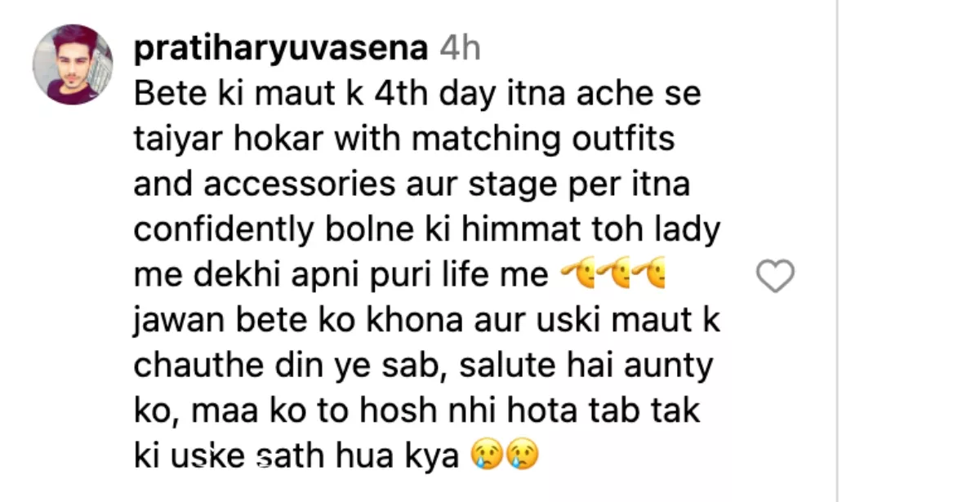Screen dimensions: 980x502
Task: Open the pratiharyuvasena profile picture
Action: 73,64
